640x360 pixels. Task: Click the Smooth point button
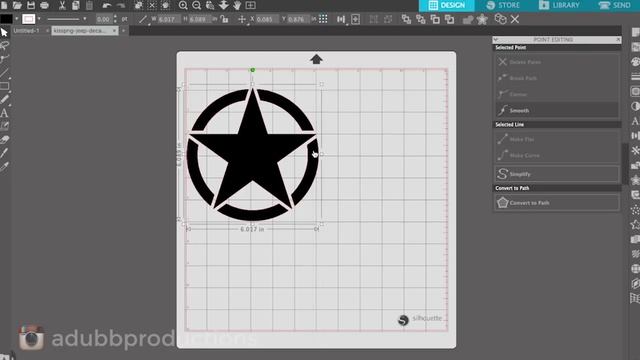[557, 110]
